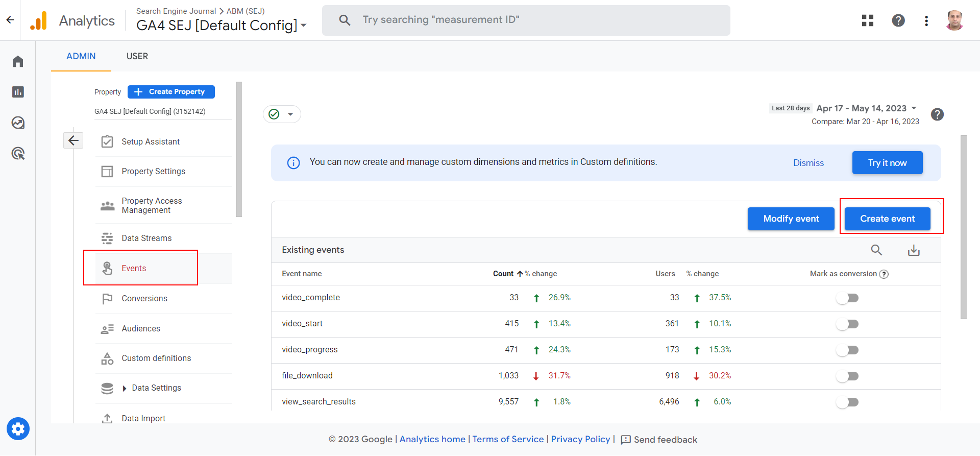The width and height of the screenshot is (980, 456).
Task: Open the three-dot more options menu
Action: point(926,20)
